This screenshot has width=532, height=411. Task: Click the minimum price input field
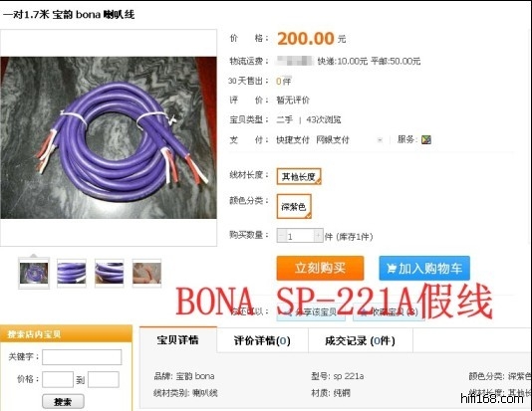[x=58, y=379]
